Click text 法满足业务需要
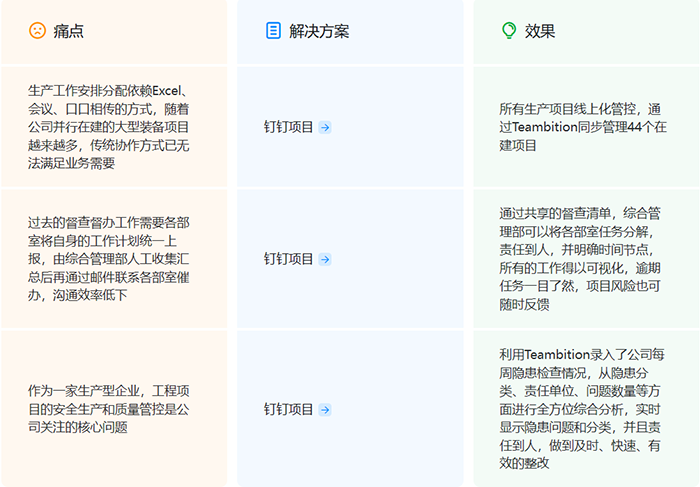Screen dimensions: 700x487 pyautogui.click(x=71, y=163)
